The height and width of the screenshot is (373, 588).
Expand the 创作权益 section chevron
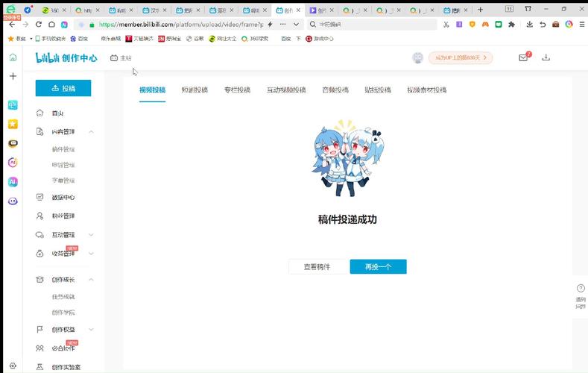tap(91, 329)
